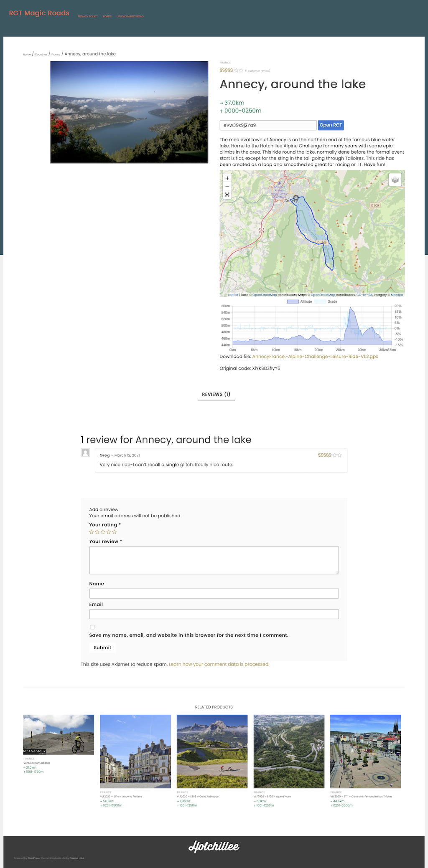Open the WordPress footer link

pyautogui.click(x=33, y=858)
